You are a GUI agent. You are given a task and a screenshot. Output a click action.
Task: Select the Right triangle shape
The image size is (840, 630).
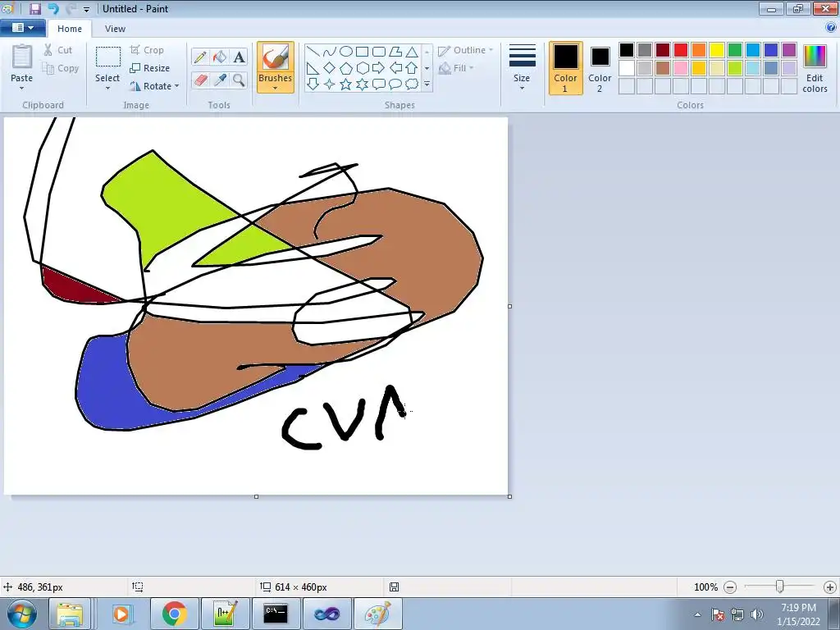pos(313,68)
